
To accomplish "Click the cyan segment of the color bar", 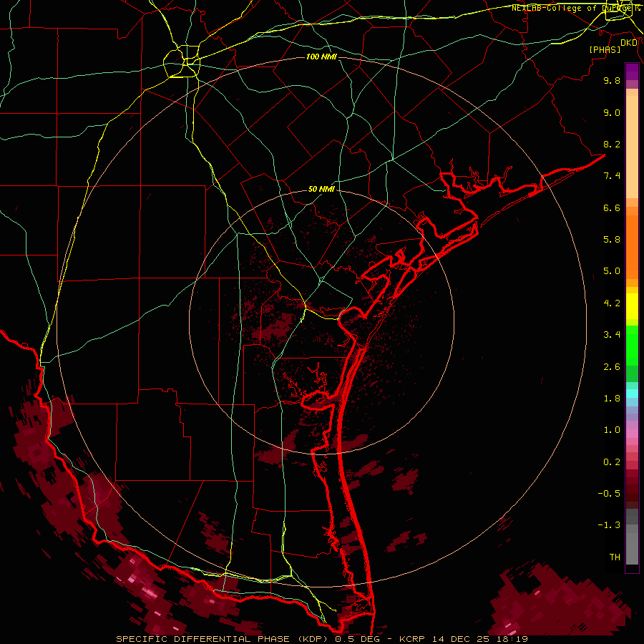I will coord(632,394).
